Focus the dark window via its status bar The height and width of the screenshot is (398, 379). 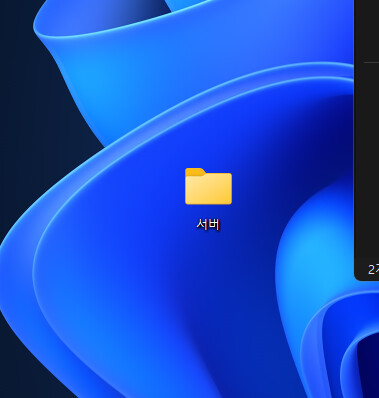[367, 269]
